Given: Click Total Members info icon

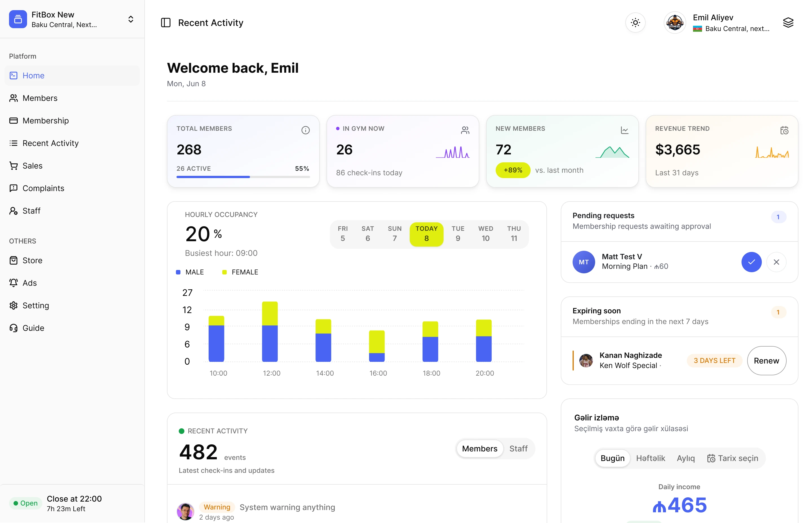Looking at the screenshot, I should click(305, 130).
